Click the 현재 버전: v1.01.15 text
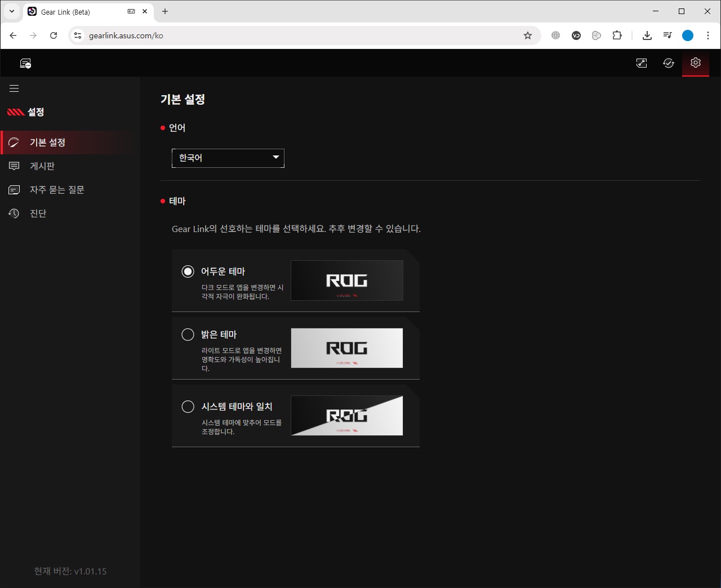 [x=70, y=571]
